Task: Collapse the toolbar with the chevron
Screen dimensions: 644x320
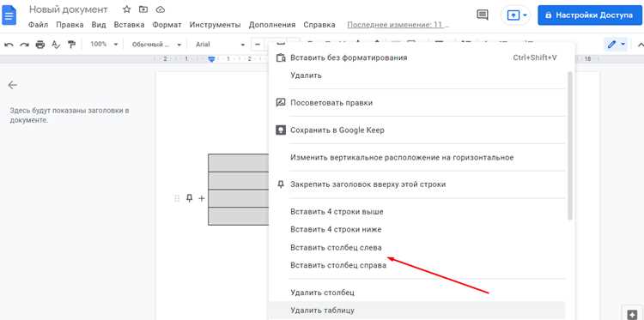Action: [x=640, y=45]
